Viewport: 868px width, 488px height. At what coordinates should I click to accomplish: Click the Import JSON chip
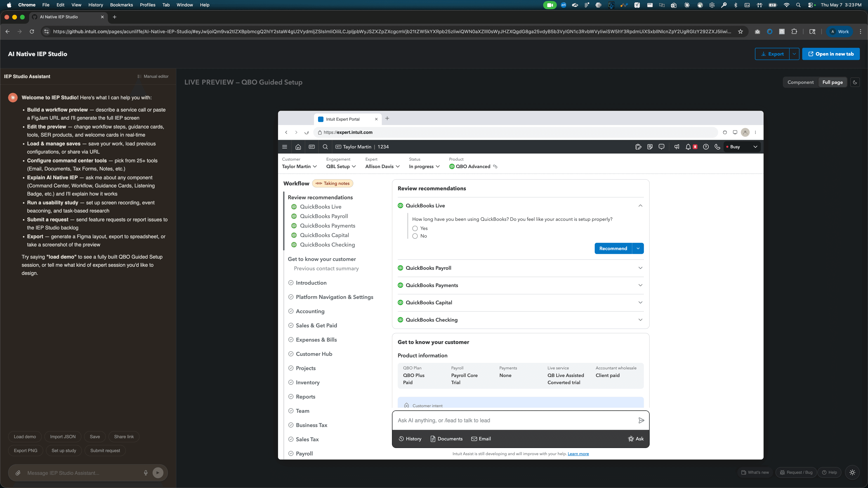63,437
